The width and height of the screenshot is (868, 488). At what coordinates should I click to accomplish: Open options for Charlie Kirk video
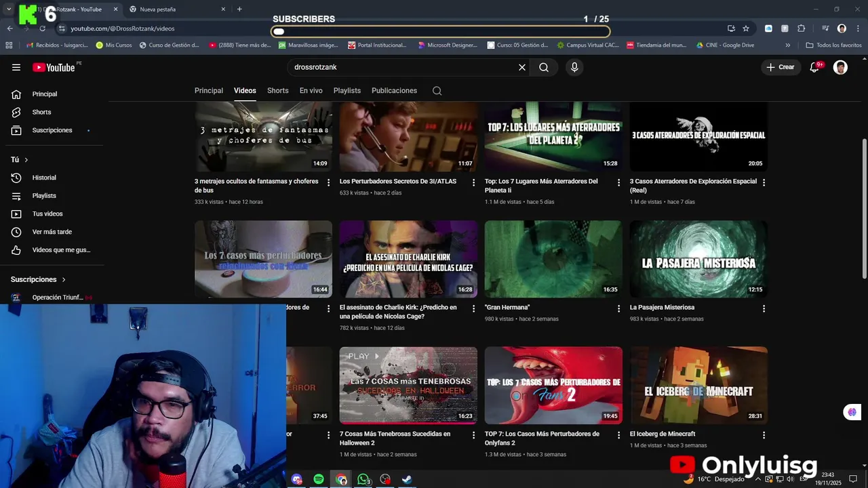473,308
